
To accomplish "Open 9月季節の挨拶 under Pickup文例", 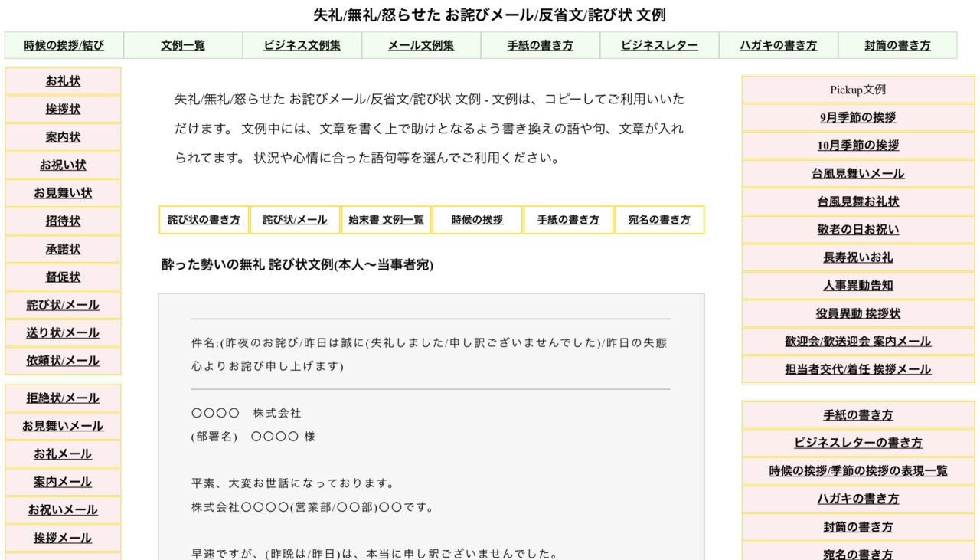I will 857,117.
